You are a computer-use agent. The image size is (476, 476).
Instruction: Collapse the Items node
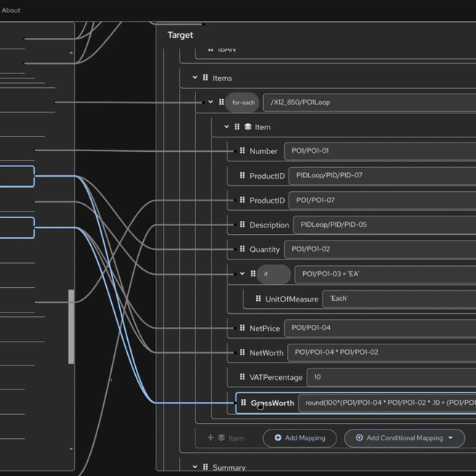[x=195, y=78]
